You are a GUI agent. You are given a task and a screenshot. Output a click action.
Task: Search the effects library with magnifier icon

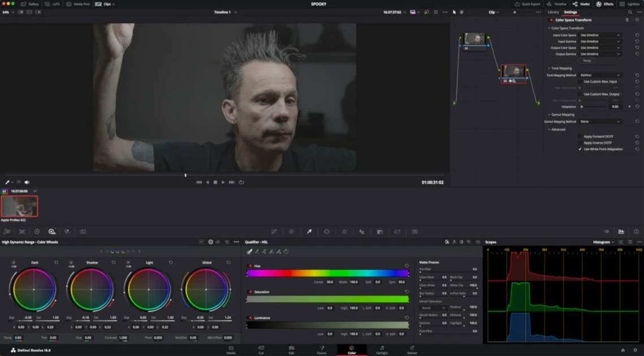click(x=630, y=12)
